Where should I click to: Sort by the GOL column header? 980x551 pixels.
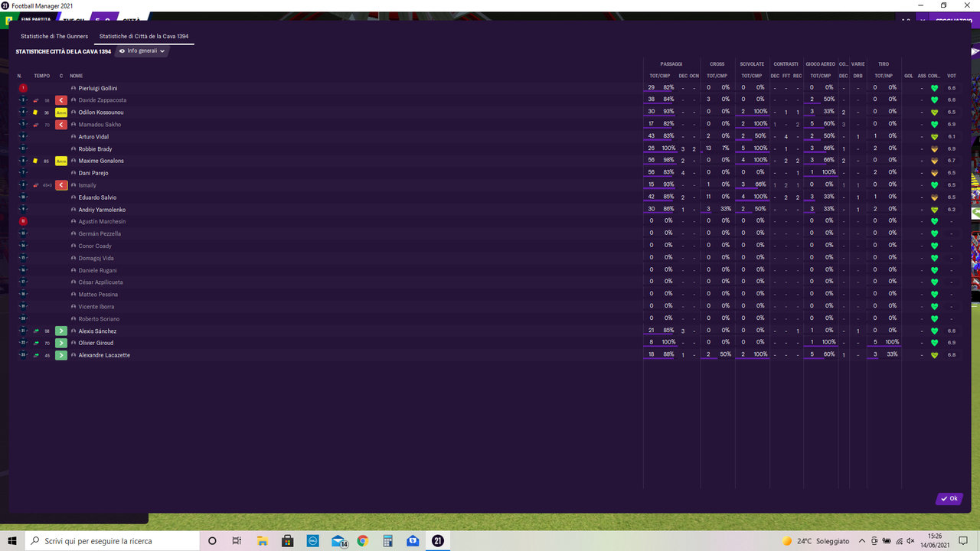click(909, 76)
